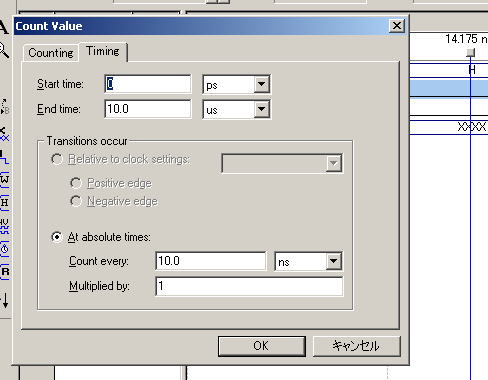The height and width of the screenshot is (380, 488).
Task: Open the End time unit dropdown
Action: (x=262, y=109)
